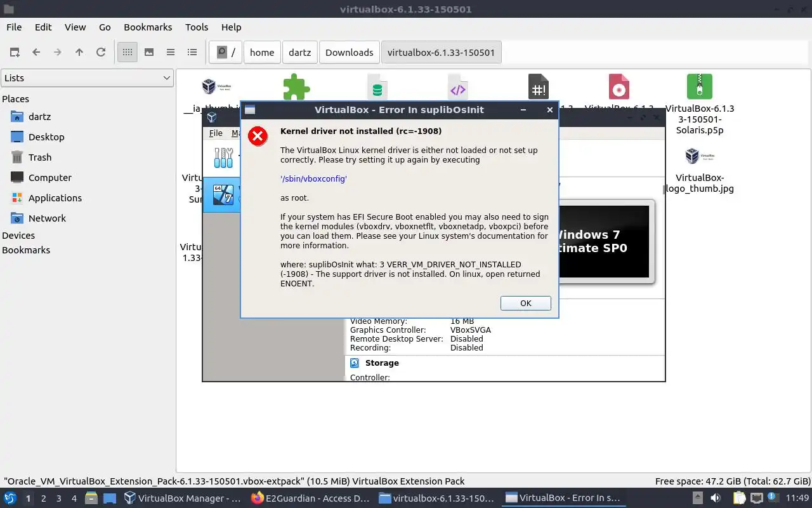The height and width of the screenshot is (508, 812).
Task: Switch to virtualbox-6.1.33 folder taskbar window
Action: tap(437, 498)
